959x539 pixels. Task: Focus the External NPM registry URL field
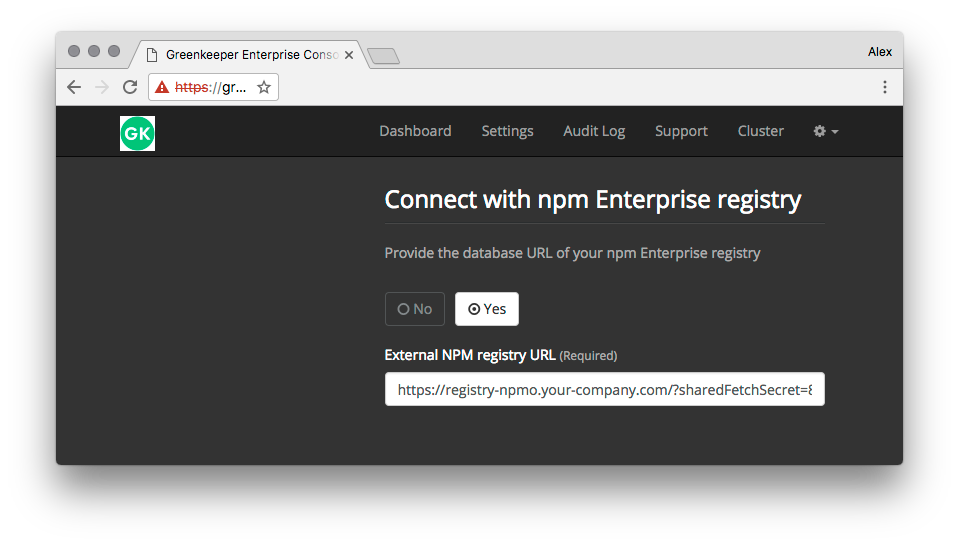604,389
